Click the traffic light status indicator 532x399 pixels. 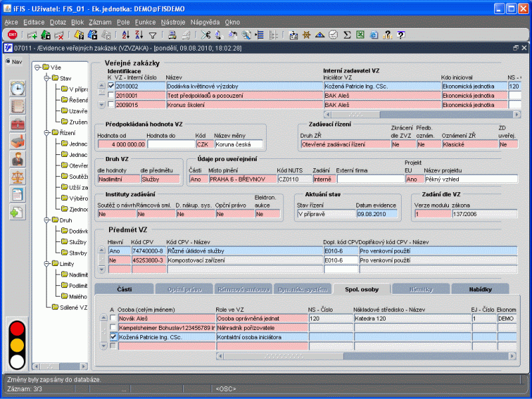pyautogui.click(x=17, y=345)
